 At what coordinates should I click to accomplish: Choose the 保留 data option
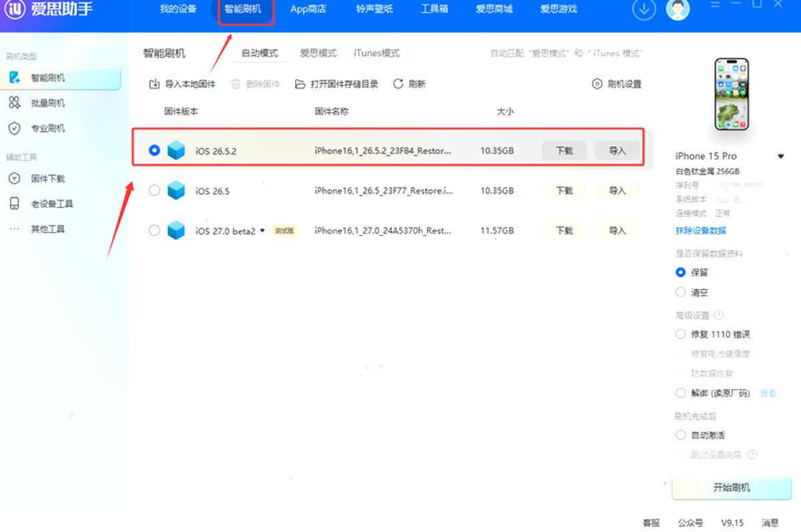coord(681,272)
